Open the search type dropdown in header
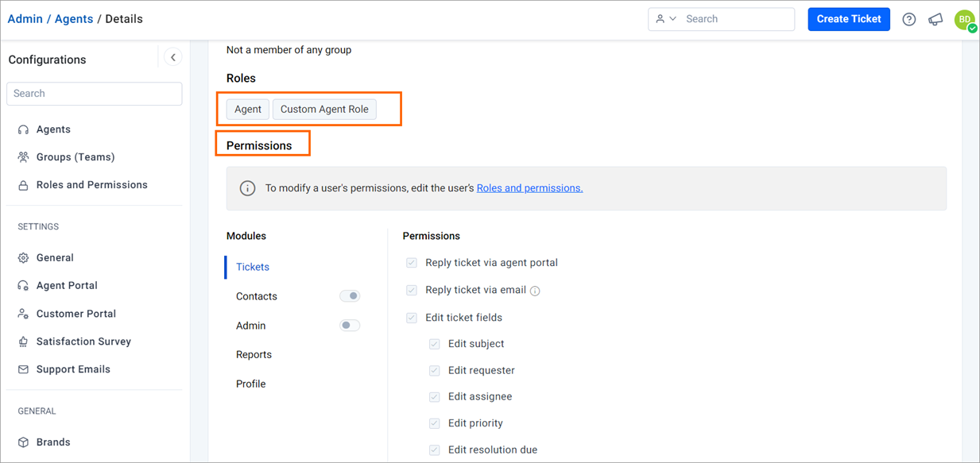The width and height of the screenshot is (980, 463). coord(666,19)
